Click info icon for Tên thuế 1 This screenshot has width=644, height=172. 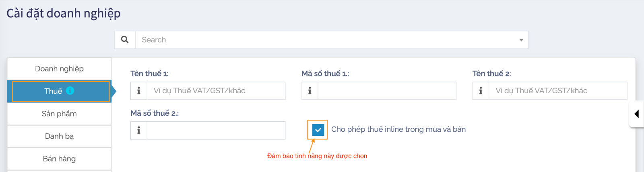click(x=139, y=91)
